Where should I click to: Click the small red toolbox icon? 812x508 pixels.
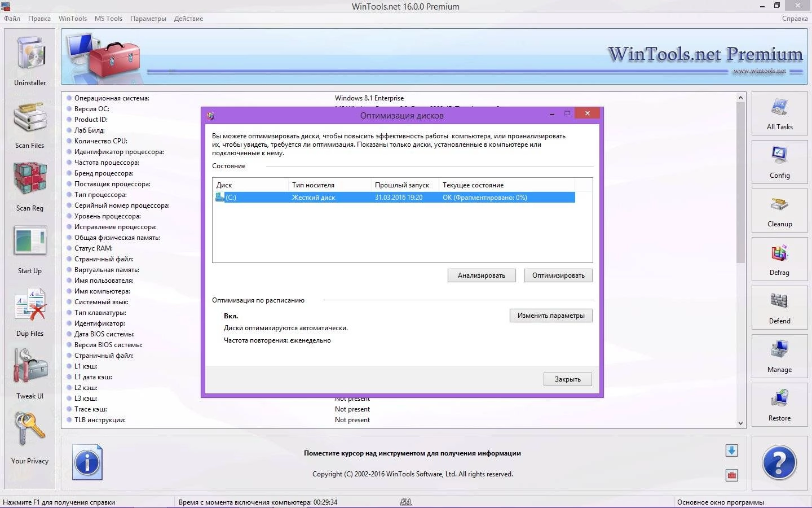click(x=731, y=475)
